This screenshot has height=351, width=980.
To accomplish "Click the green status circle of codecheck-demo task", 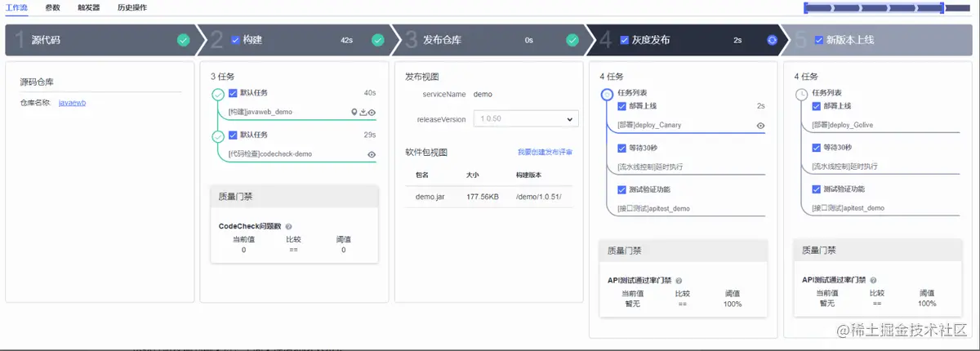I will (x=218, y=136).
